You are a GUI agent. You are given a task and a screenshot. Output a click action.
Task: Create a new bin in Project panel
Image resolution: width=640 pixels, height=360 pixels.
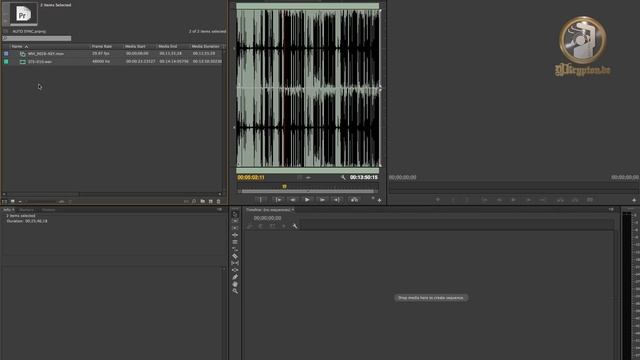click(x=202, y=201)
